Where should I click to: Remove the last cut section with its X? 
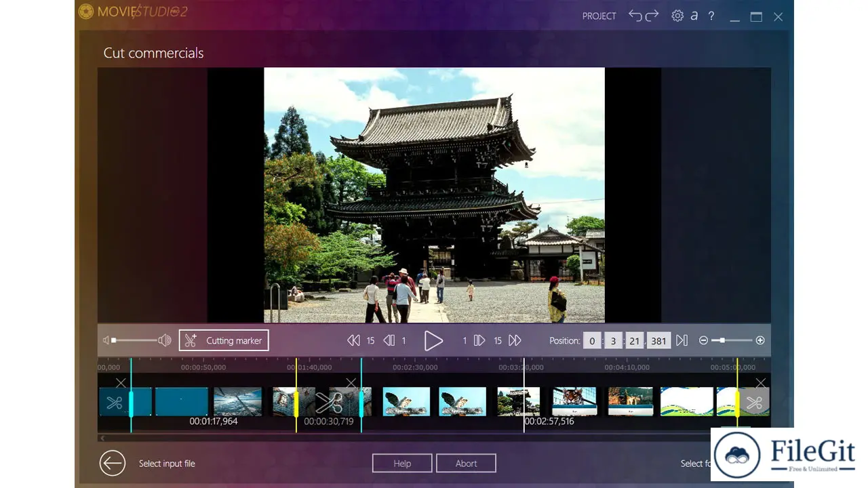click(x=760, y=383)
